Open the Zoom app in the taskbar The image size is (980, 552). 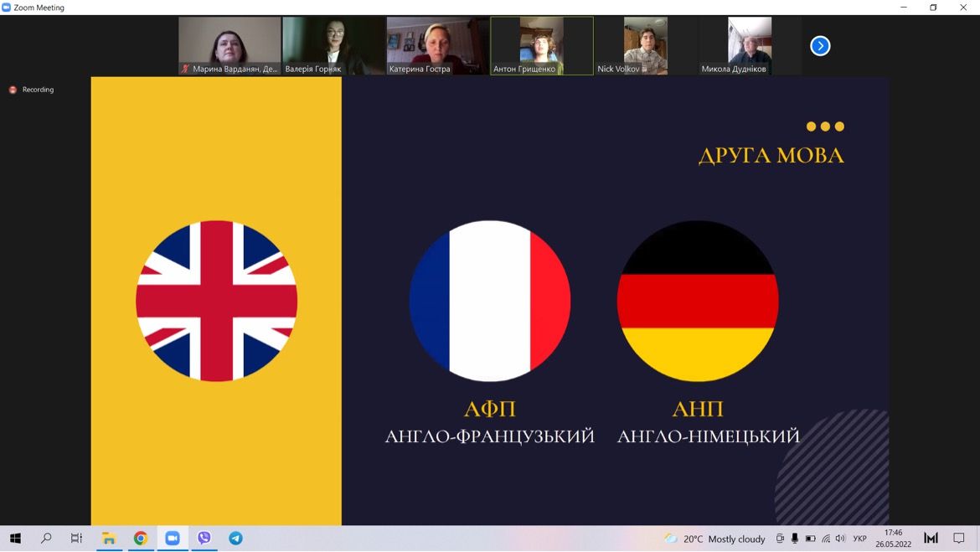pyautogui.click(x=173, y=539)
